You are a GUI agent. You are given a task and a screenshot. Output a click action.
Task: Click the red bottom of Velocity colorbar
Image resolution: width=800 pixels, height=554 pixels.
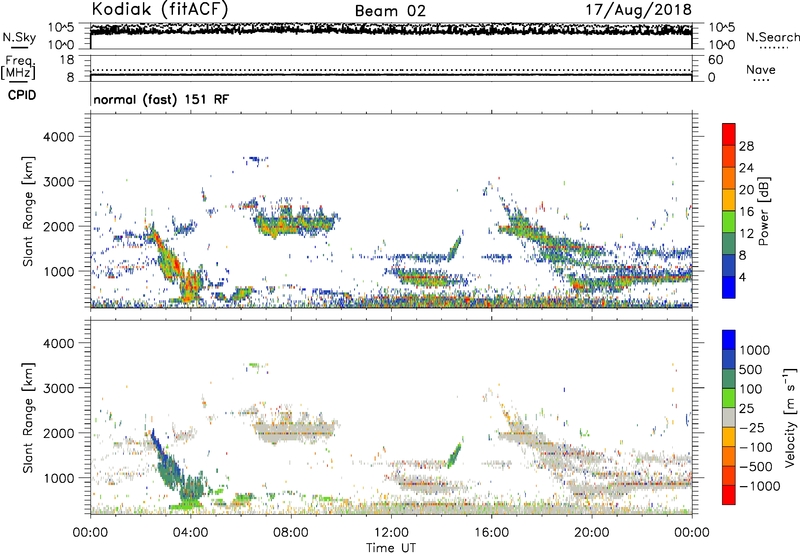tap(729, 495)
